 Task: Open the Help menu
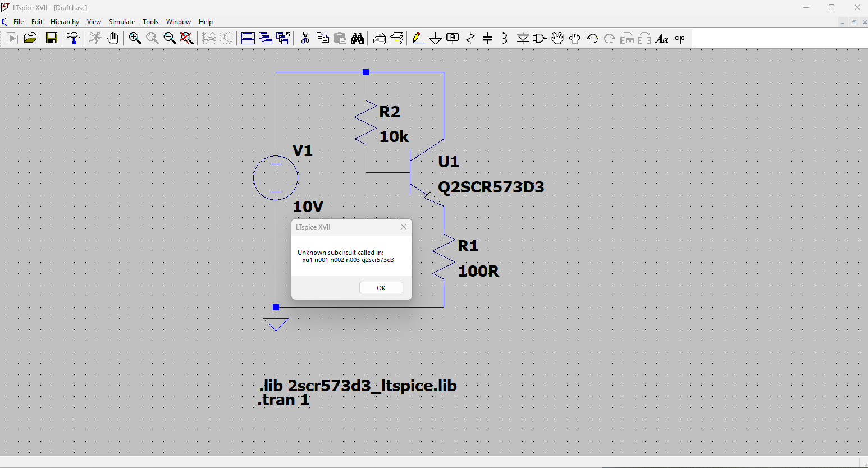[205, 22]
